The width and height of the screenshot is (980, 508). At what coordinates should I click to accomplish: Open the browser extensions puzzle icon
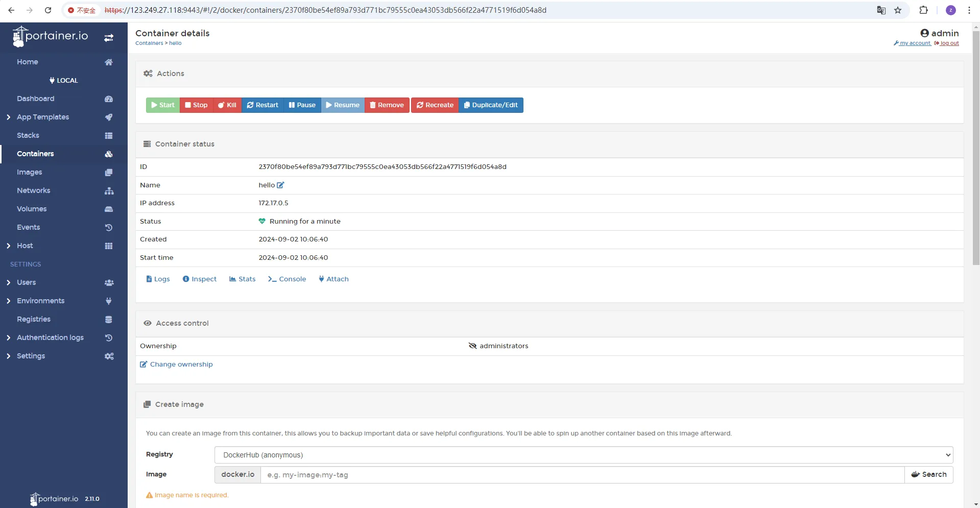click(x=923, y=10)
